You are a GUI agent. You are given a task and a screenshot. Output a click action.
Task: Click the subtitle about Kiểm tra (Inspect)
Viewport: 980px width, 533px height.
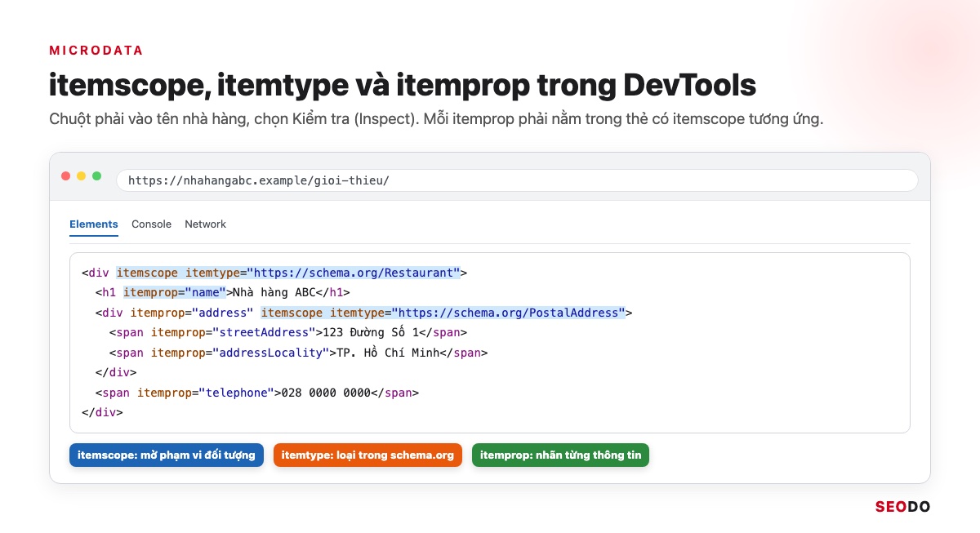(x=436, y=120)
